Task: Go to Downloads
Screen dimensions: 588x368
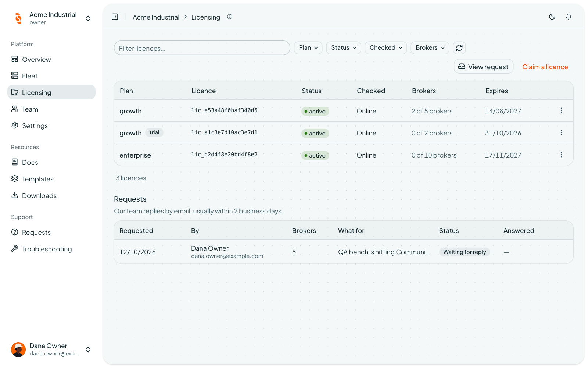Action: coord(51,195)
